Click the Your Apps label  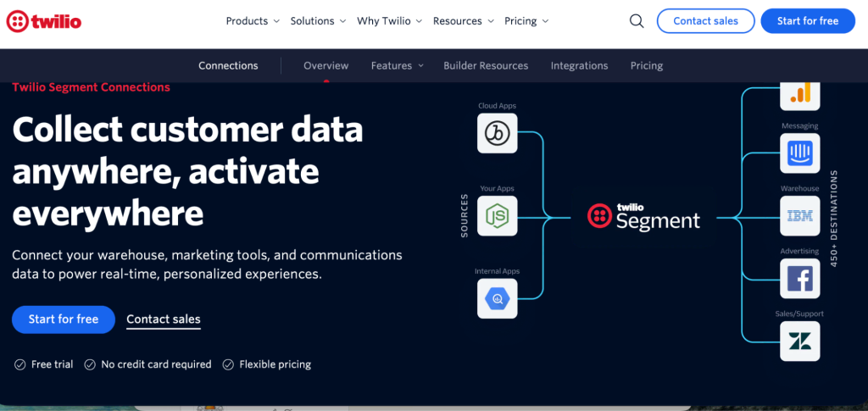click(497, 189)
